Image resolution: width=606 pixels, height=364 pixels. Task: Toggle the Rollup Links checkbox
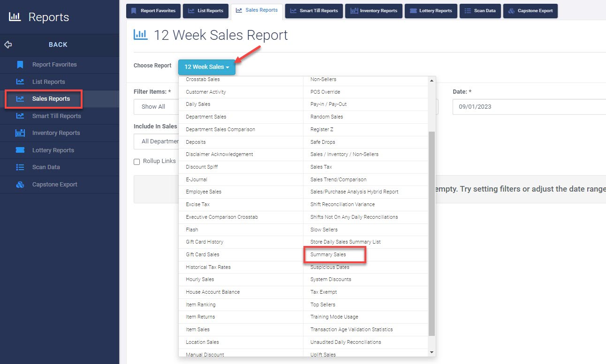[137, 162]
